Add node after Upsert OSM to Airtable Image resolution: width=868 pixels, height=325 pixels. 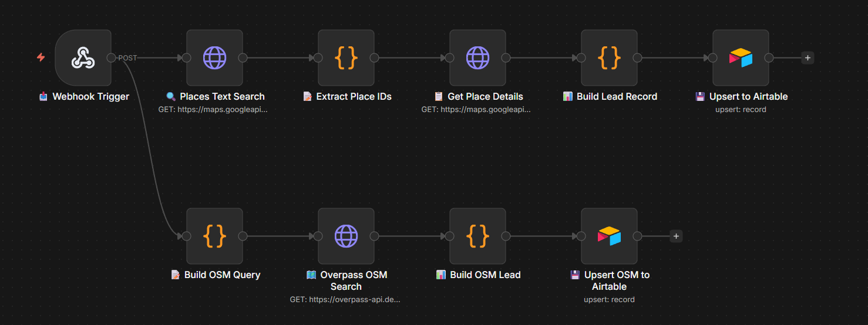click(x=676, y=236)
